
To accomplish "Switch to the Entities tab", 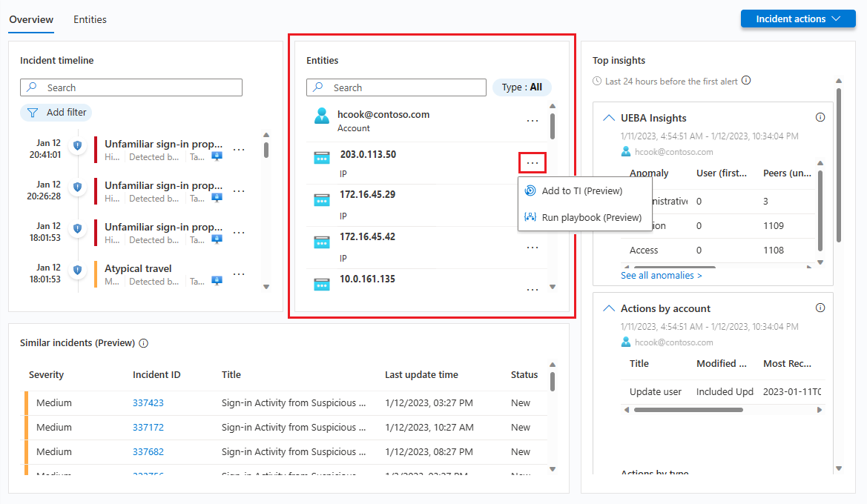I will tap(90, 19).
